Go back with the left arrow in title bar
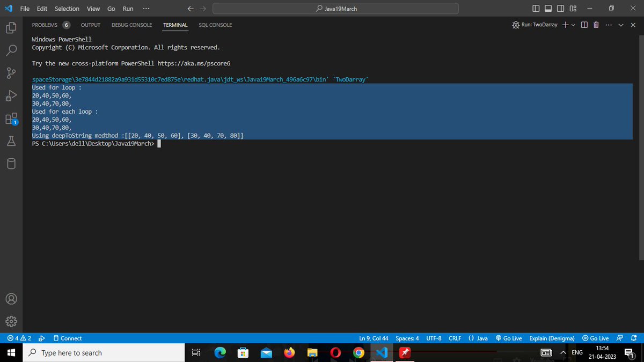The width and height of the screenshot is (644, 362). click(x=191, y=9)
